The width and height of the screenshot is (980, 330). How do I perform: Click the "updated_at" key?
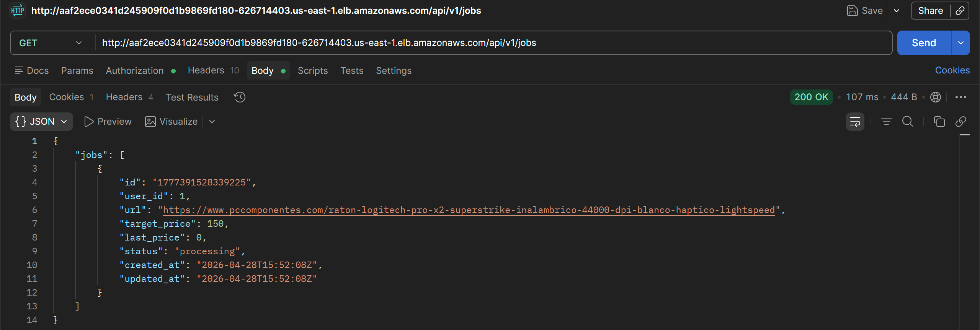coord(152,279)
